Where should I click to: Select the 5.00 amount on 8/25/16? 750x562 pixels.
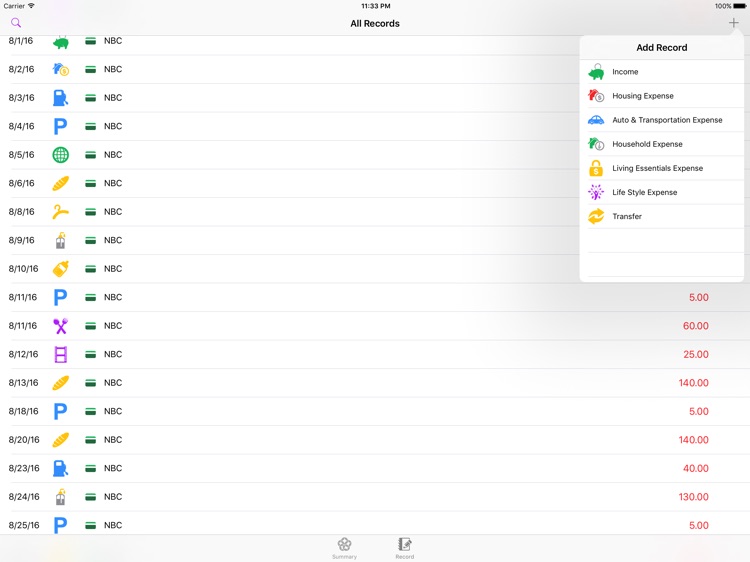click(698, 525)
